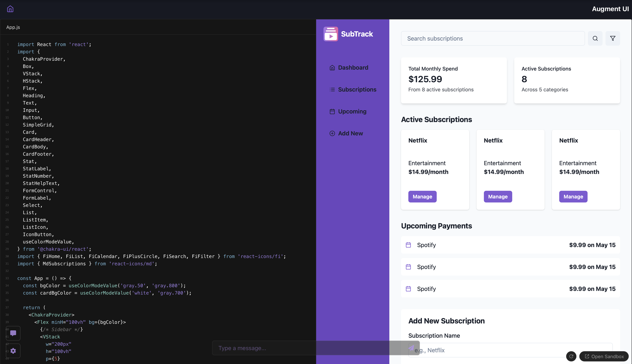Click calendar icon beside first Spotify payment
632x364 pixels.
tap(408, 245)
